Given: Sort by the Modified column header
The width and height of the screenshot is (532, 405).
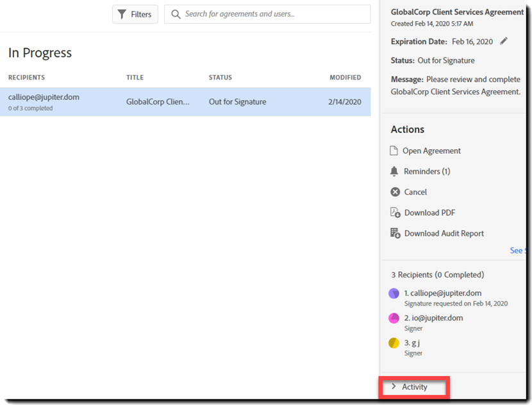Looking at the screenshot, I should [345, 78].
